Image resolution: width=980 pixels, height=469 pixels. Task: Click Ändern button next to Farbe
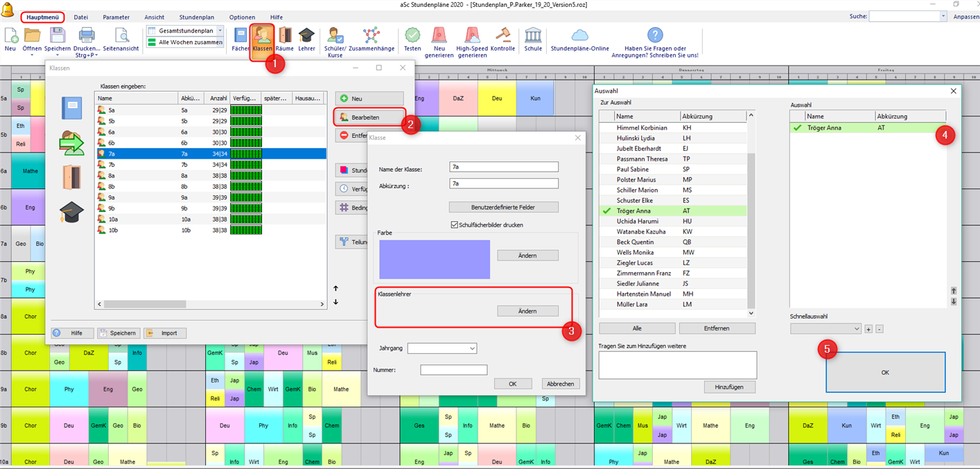(x=527, y=256)
